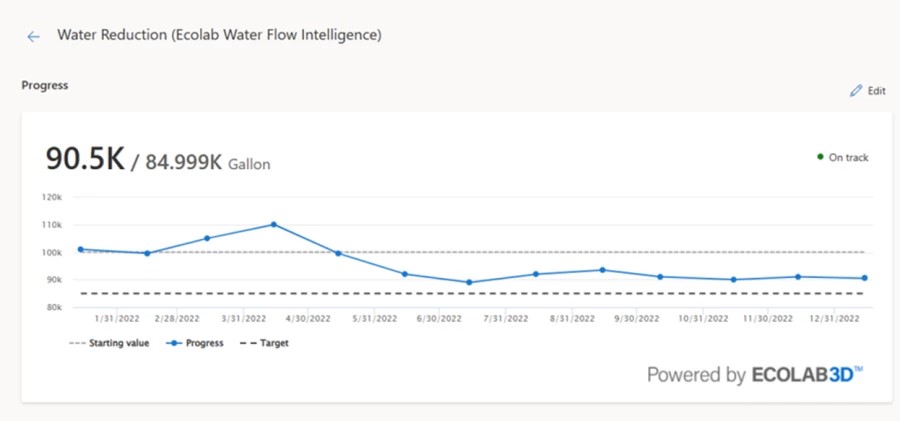Select the peak data point at 110k
Image resolution: width=900 pixels, height=421 pixels.
tap(273, 224)
